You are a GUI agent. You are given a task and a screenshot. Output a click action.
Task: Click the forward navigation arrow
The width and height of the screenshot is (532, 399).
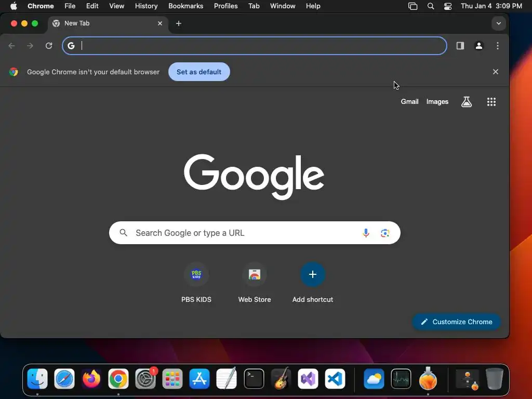[x=30, y=46]
